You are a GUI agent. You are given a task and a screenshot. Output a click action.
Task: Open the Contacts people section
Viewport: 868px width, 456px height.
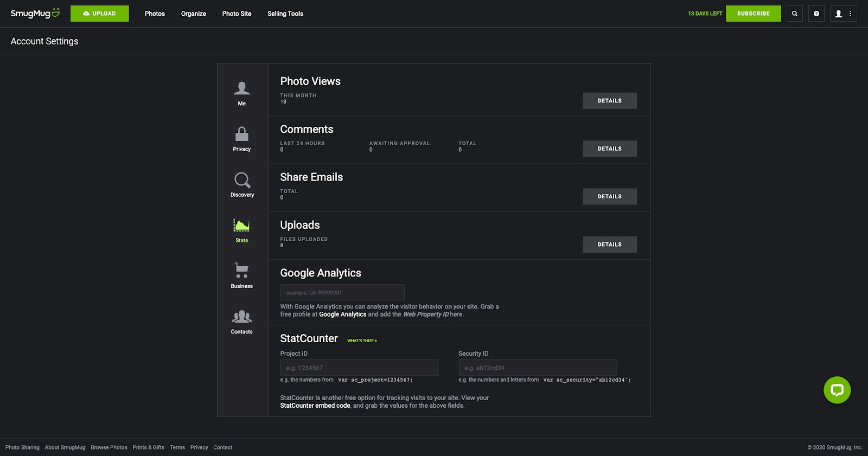(242, 322)
